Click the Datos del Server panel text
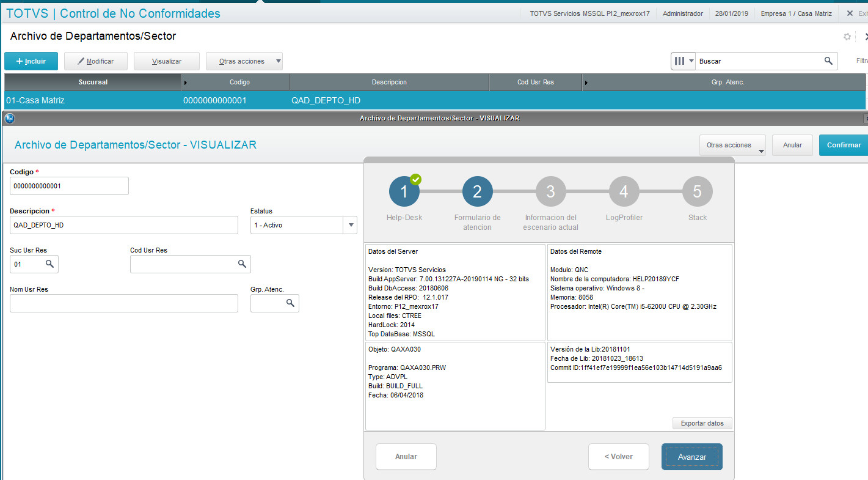 pyautogui.click(x=393, y=251)
